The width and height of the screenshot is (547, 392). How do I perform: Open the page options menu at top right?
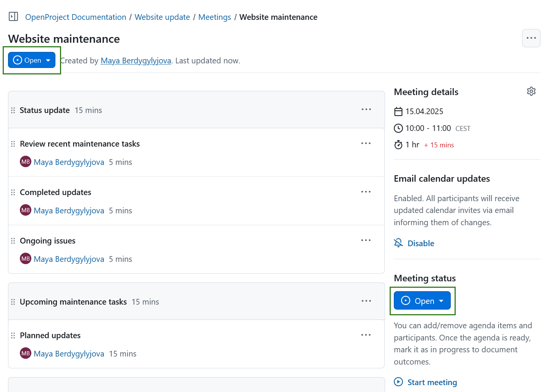pos(531,38)
